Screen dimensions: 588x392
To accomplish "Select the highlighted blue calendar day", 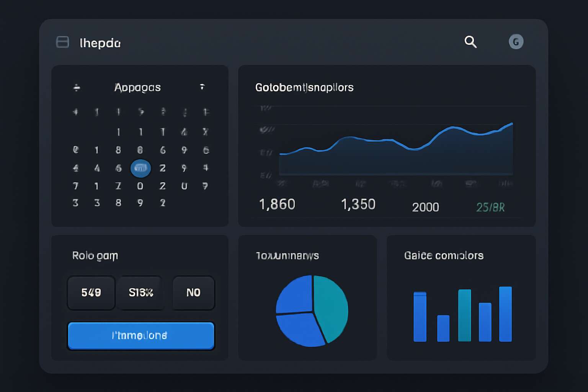I will [x=140, y=168].
